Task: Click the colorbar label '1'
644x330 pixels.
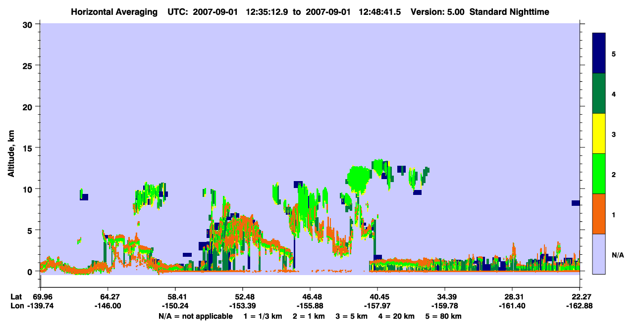Action: (614, 214)
